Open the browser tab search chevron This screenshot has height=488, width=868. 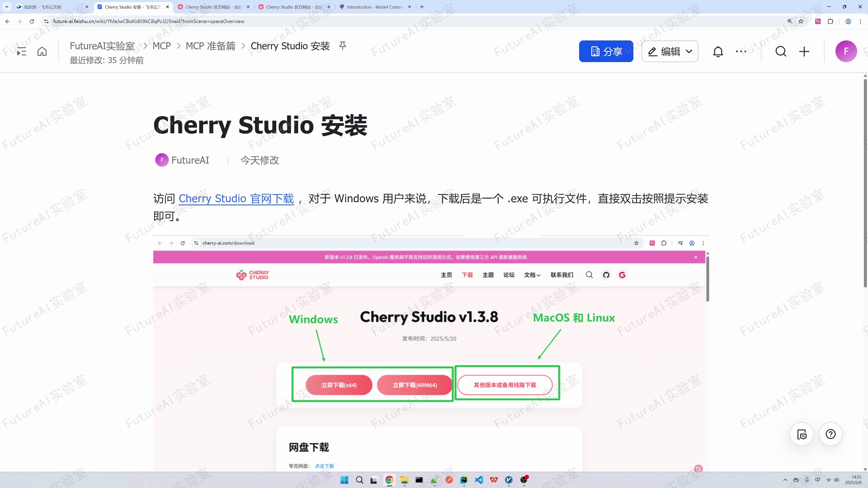point(6,7)
